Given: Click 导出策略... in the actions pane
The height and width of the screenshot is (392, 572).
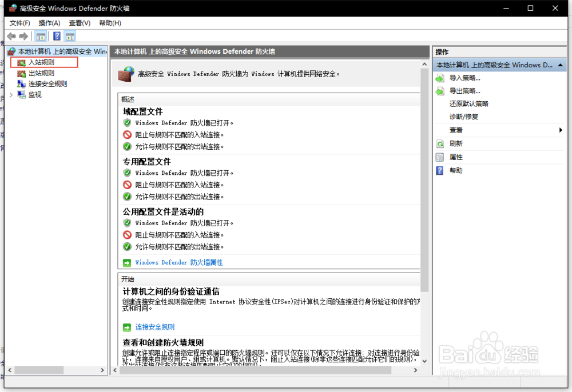Looking at the screenshot, I should tap(464, 91).
